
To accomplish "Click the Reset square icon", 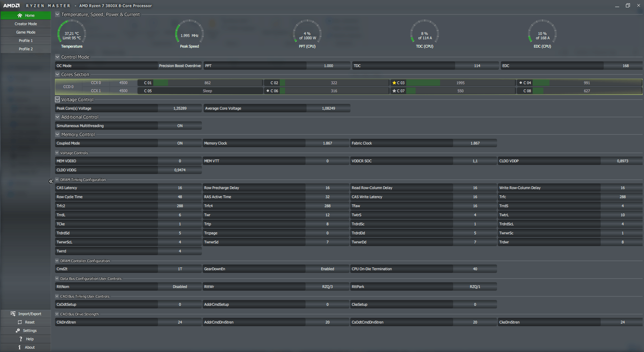I will click(x=20, y=322).
